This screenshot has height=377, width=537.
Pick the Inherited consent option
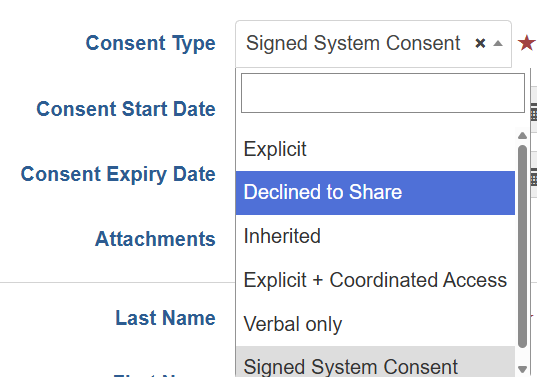click(375, 236)
